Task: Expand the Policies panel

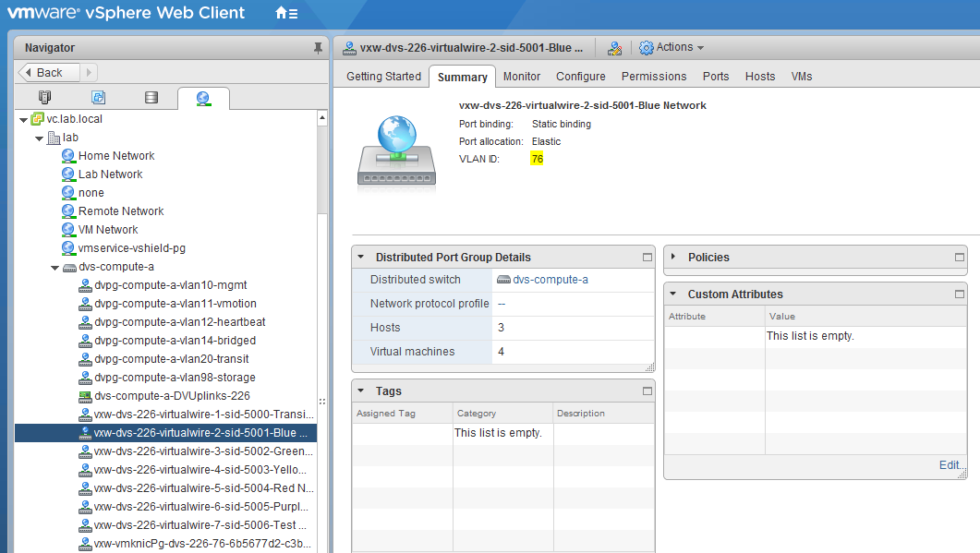Action: click(674, 258)
